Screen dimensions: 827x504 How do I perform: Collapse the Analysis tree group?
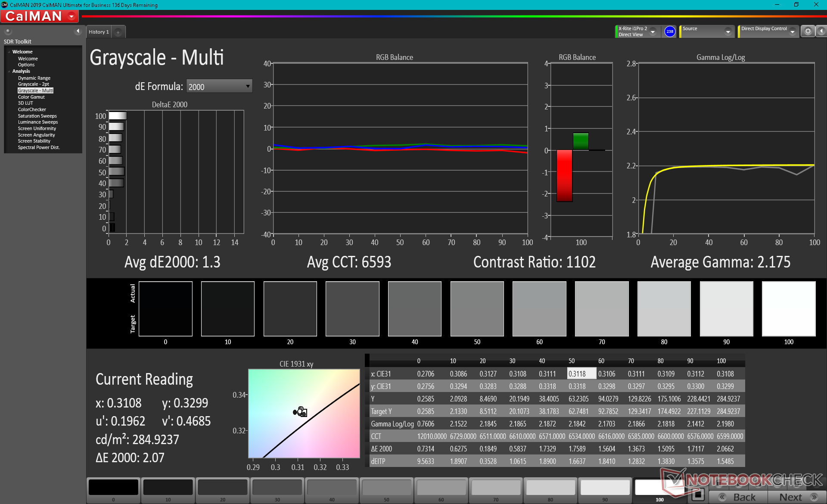(9, 71)
